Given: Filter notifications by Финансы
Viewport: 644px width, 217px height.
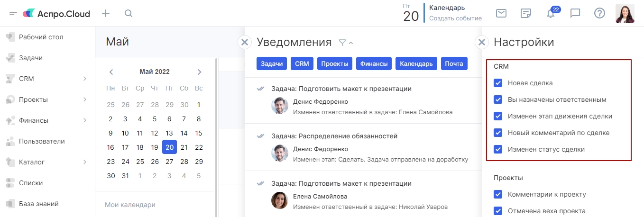Looking at the screenshot, I should pyautogui.click(x=374, y=63).
